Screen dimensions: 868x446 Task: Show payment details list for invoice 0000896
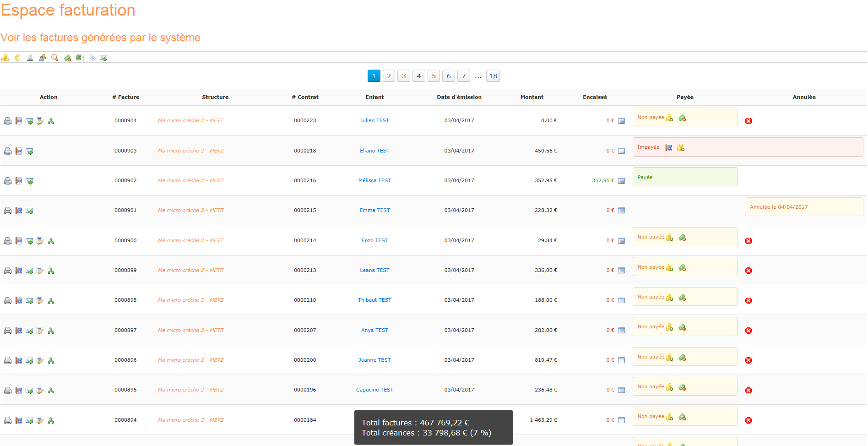coord(621,360)
